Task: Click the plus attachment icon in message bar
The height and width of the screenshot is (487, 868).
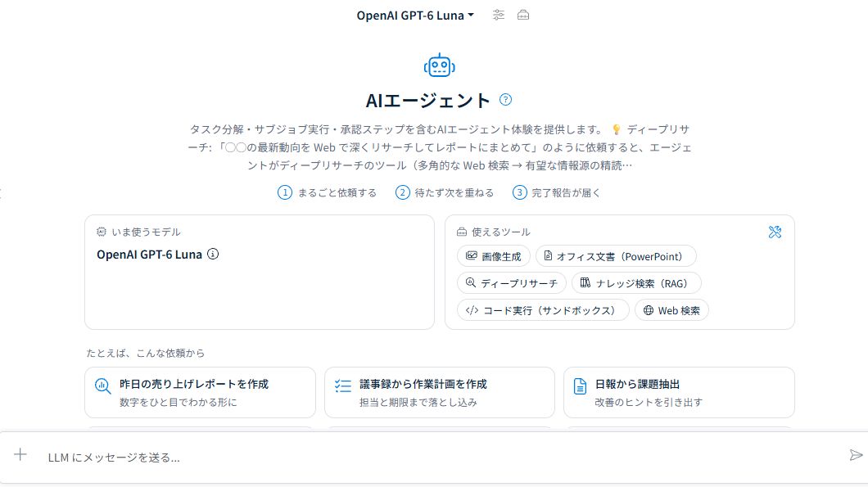Action: (20, 454)
